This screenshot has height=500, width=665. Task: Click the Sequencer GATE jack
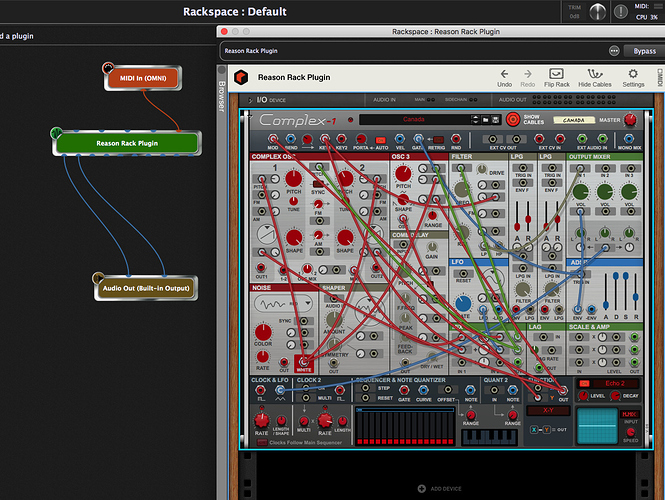(404, 390)
